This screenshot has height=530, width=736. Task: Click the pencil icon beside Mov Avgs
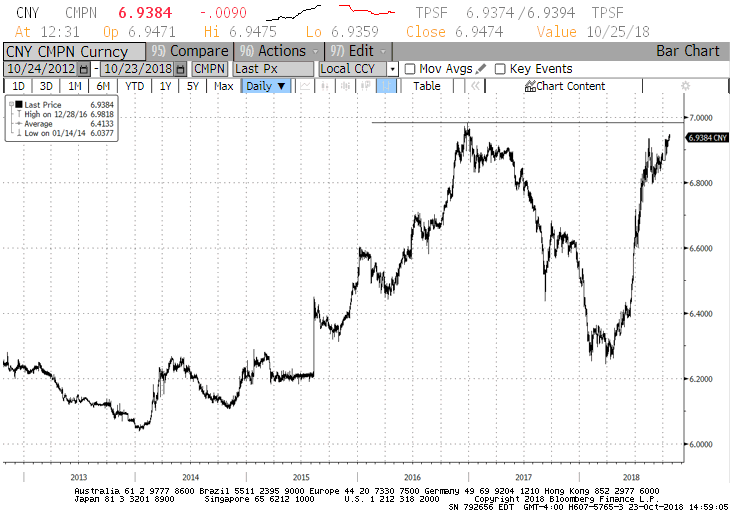[481, 69]
